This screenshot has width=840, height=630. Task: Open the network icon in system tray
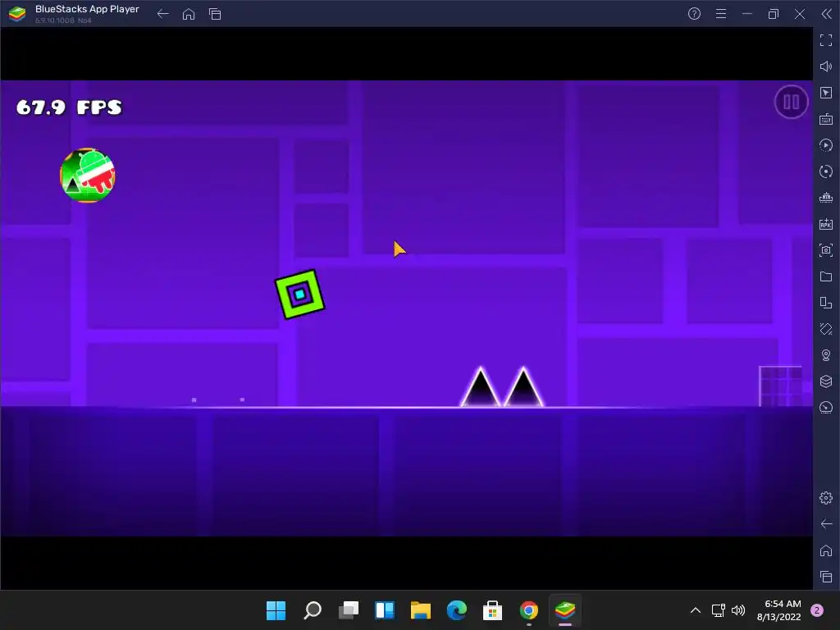click(718, 610)
